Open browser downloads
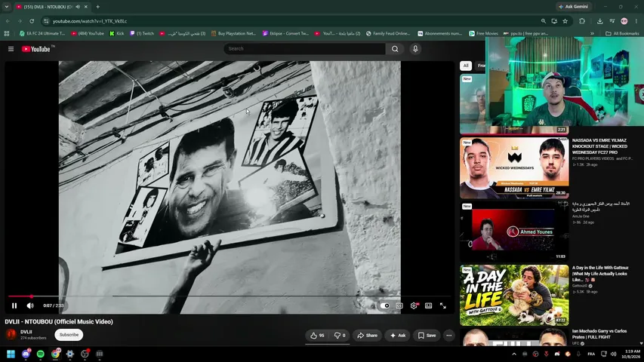Viewport: 644px width, 362px height. point(599,21)
